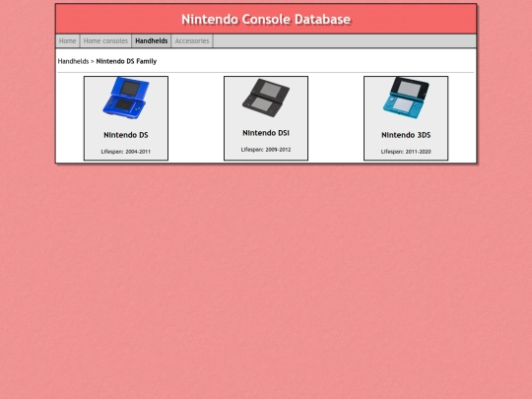Click the black Nintendo DSi image
This screenshot has width=532, height=399.
coord(266,98)
